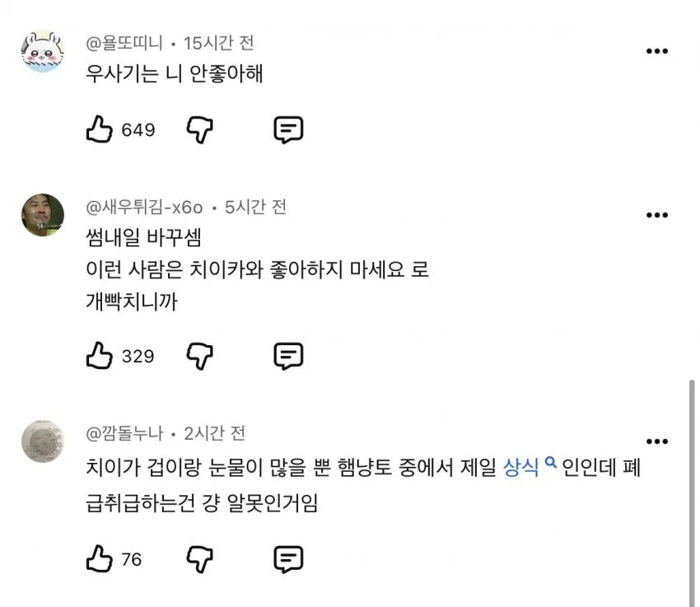The image size is (700, 607).
Task: View the rabbit avatar of @욜또띠니
Action: [x=43, y=51]
